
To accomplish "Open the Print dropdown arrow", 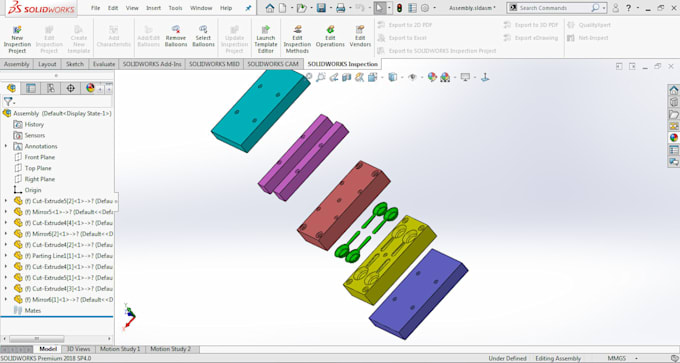I will click(350, 8).
